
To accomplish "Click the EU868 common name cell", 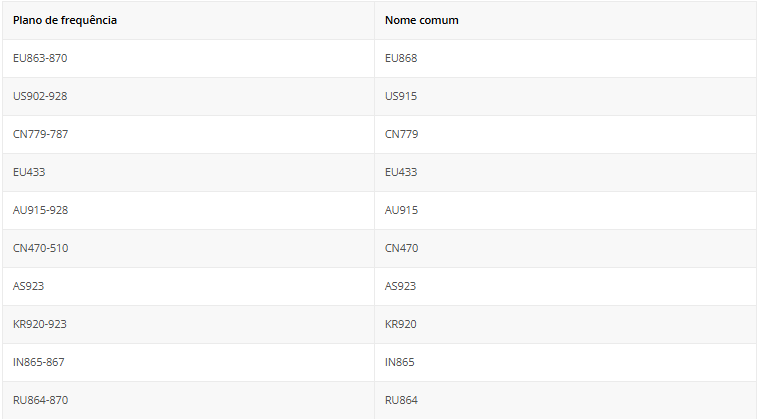I will [401, 58].
